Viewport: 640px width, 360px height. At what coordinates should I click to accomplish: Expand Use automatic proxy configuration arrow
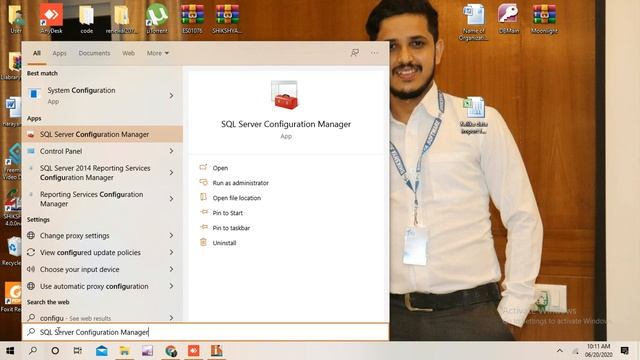click(x=171, y=286)
